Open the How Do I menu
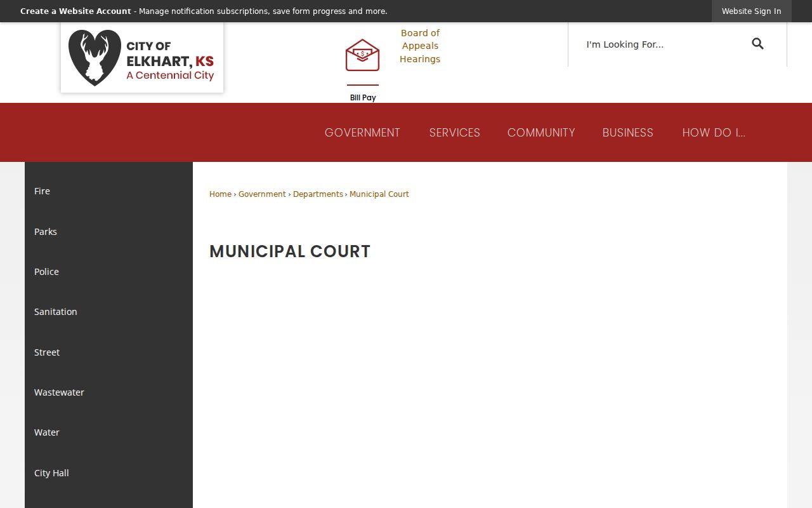This screenshot has width=812, height=508. point(714,133)
